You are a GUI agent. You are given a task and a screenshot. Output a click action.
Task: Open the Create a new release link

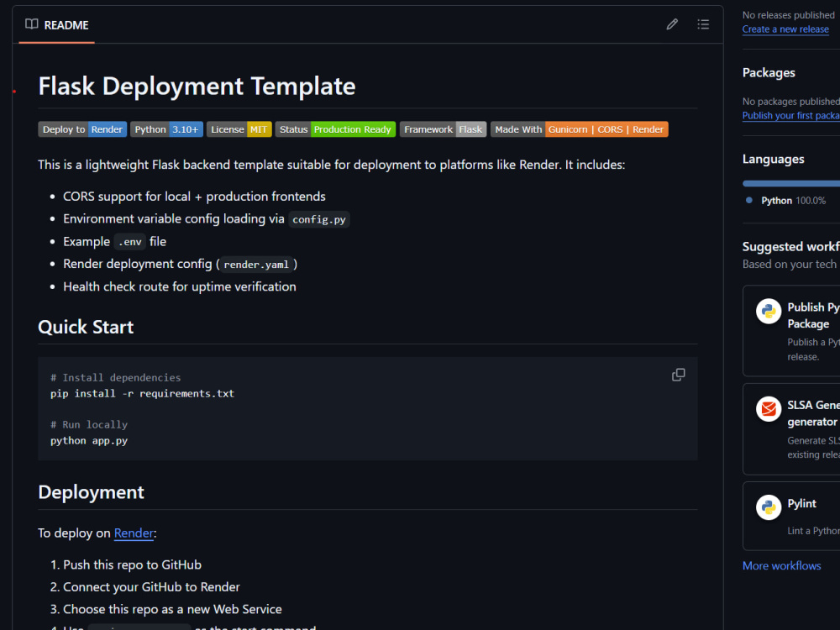pos(785,29)
